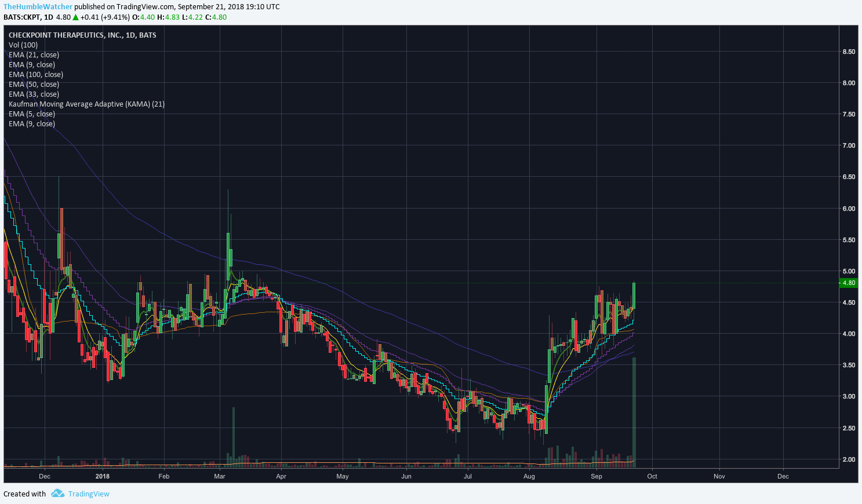This screenshot has height=504, width=862.
Task: Click the Aug label on time axis
Action: point(529,476)
